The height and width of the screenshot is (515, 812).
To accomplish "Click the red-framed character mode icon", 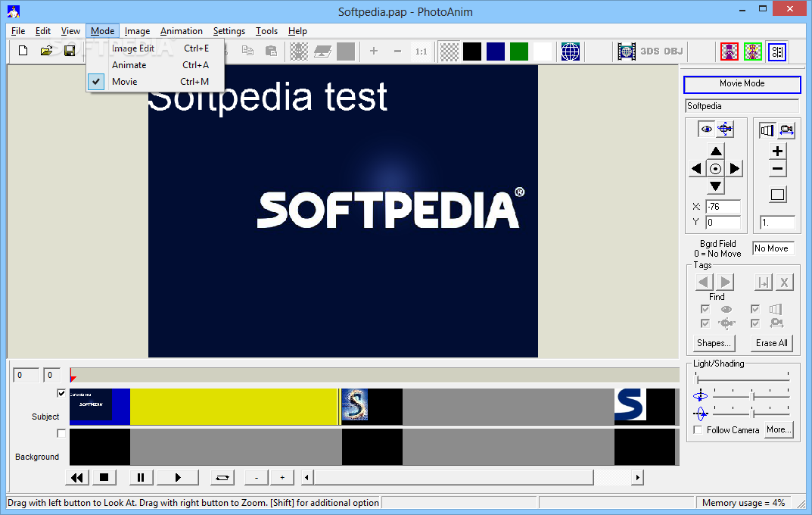I will point(730,51).
